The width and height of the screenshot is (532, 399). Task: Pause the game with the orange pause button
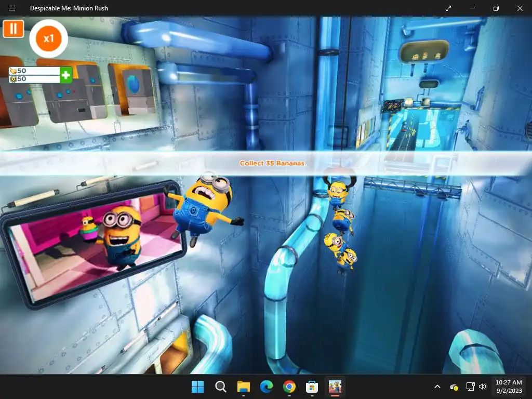(13, 29)
